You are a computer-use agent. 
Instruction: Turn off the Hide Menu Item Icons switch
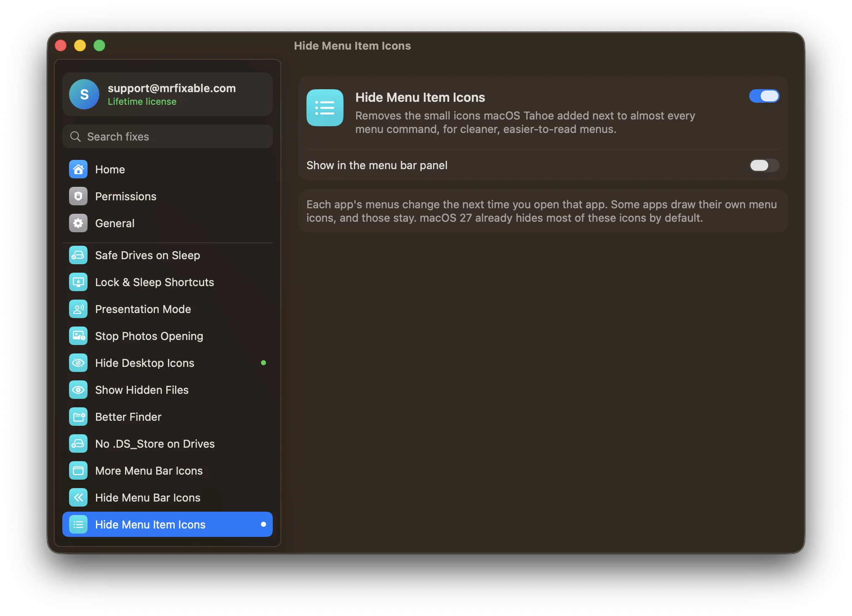pos(764,96)
